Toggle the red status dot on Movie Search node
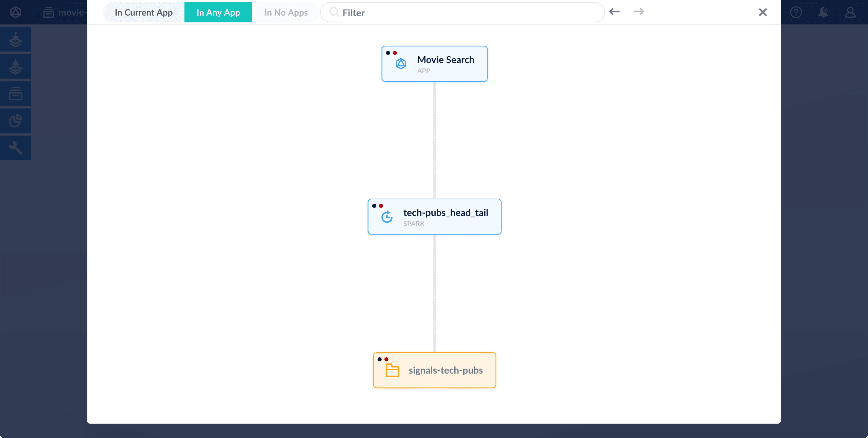Screen dimensions: 868x438 pyautogui.click(x=393, y=53)
